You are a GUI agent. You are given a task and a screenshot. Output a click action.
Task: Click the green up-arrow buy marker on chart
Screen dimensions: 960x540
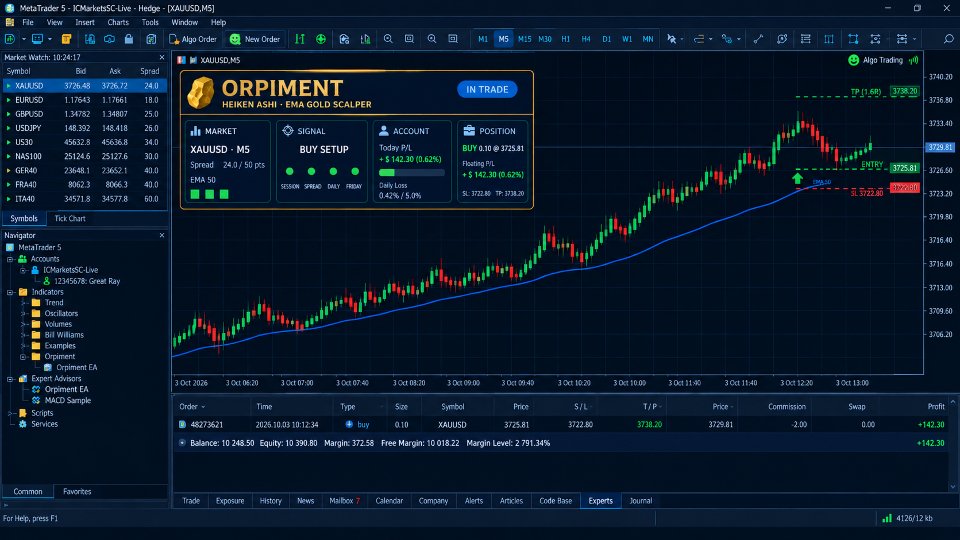797,178
